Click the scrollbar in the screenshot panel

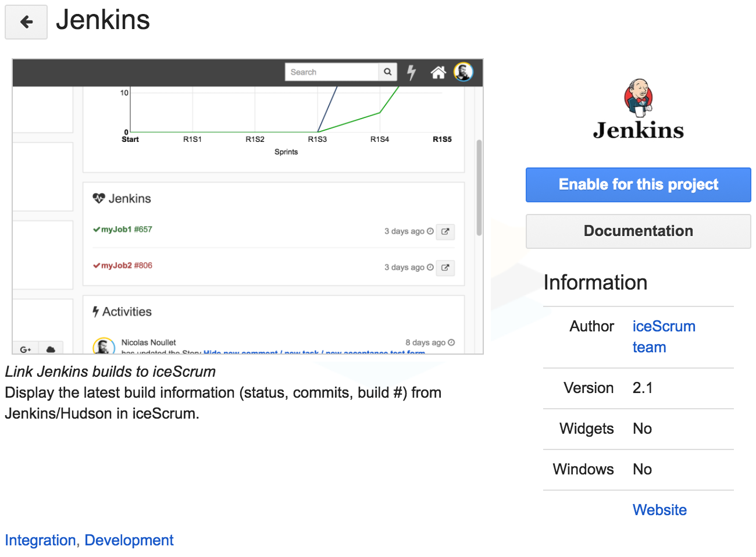click(479, 187)
